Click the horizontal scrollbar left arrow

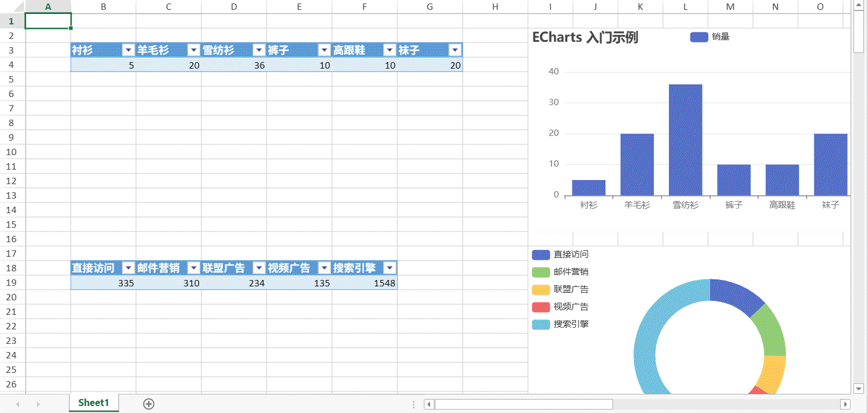coord(429,404)
